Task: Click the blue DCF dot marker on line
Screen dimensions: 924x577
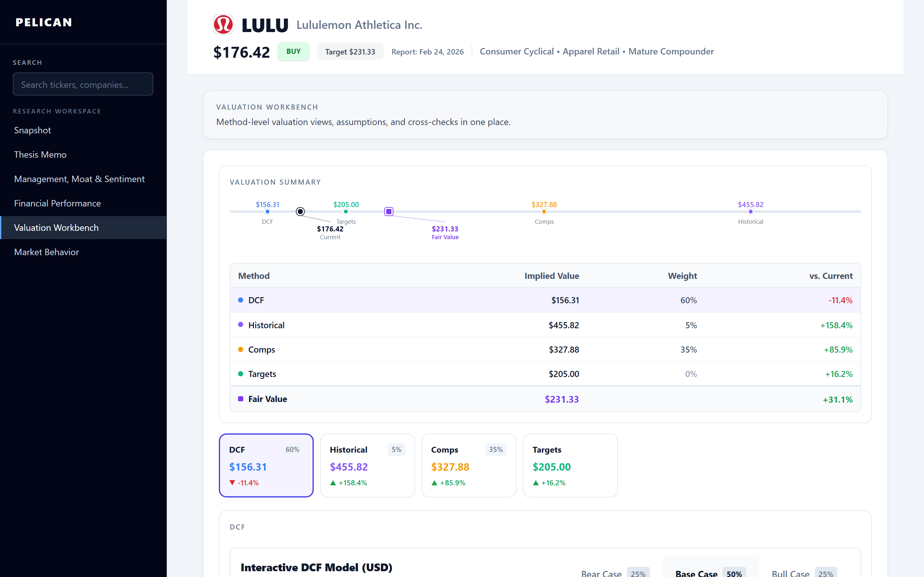Action: pyautogui.click(x=267, y=212)
